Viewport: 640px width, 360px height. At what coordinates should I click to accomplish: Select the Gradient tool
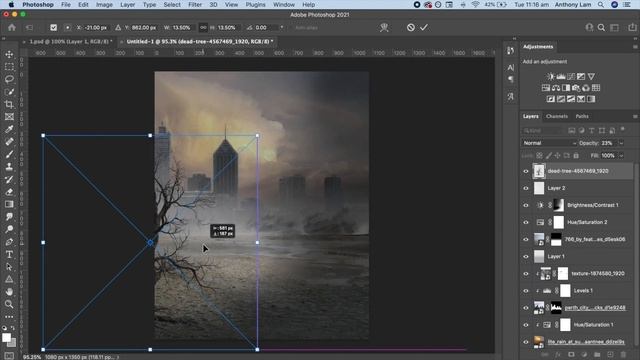coord(9,204)
